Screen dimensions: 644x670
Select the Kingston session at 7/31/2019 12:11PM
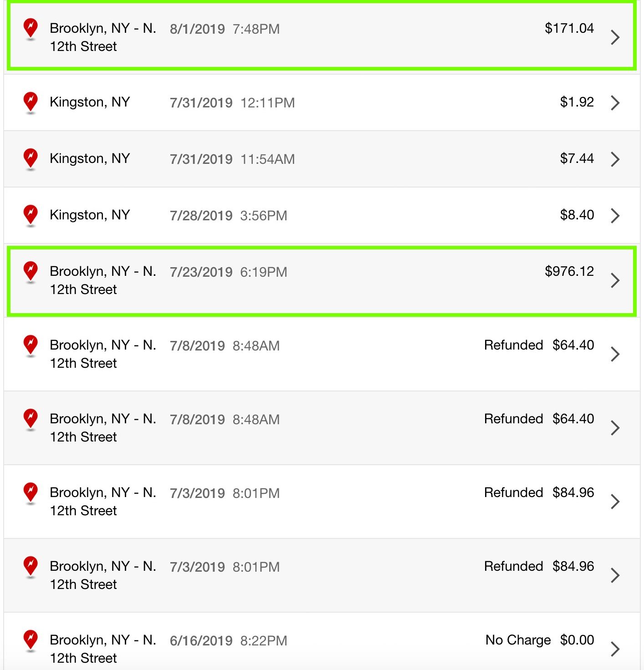point(322,103)
